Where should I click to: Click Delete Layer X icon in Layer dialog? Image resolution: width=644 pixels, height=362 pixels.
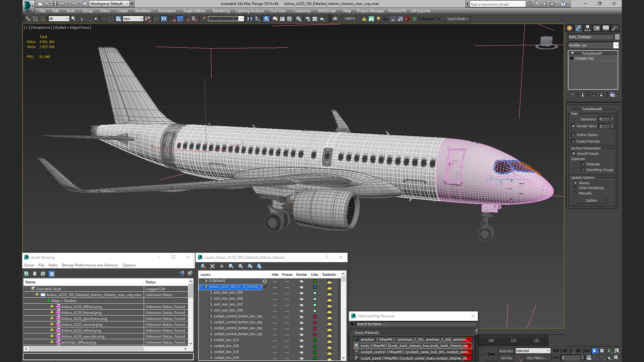coord(212,266)
